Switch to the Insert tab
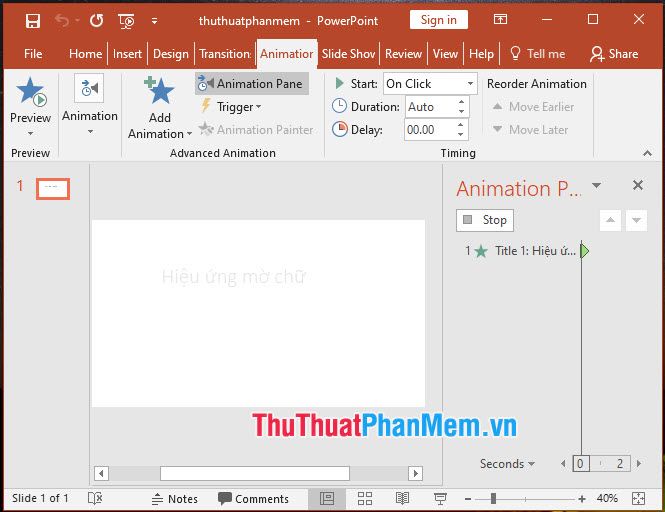This screenshot has height=512, width=665. pyautogui.click(x=127, y=54)
